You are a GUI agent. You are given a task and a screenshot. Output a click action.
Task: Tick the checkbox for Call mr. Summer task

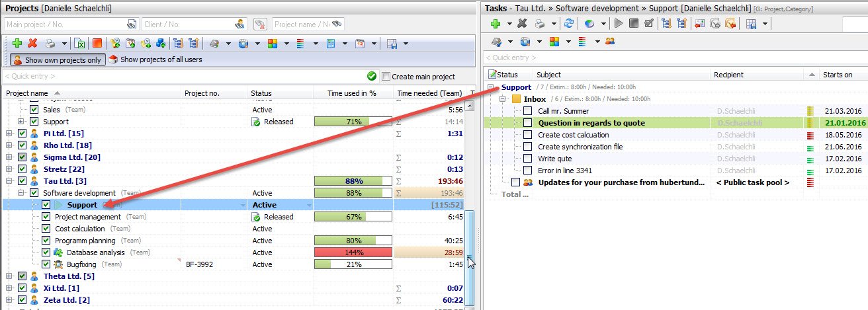point(527,111)
